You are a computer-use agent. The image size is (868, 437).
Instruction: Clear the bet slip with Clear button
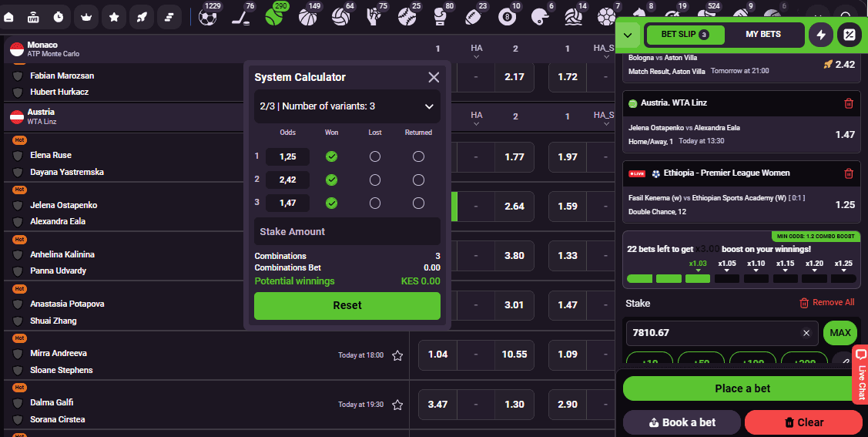point(804,422)
